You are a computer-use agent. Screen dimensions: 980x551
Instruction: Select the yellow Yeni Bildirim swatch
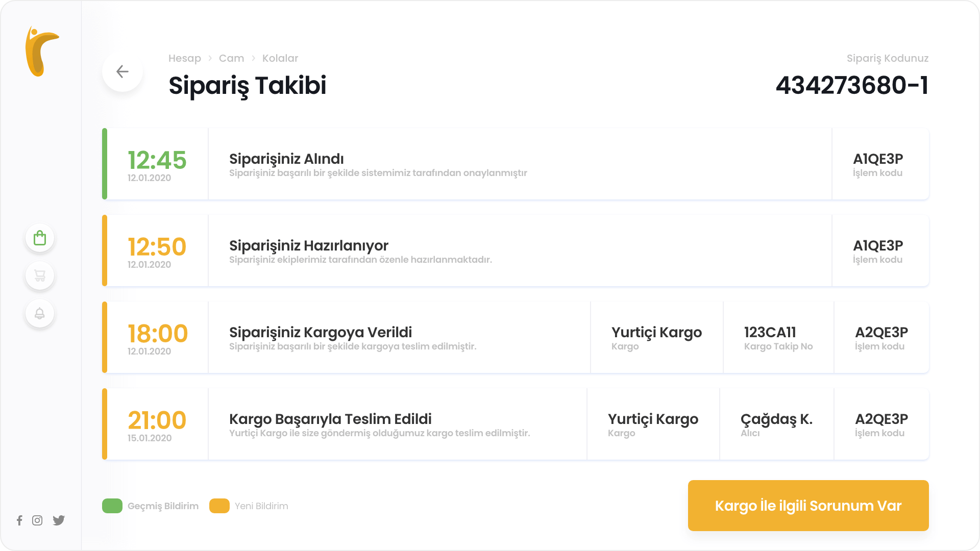click(x=219, y=506)
